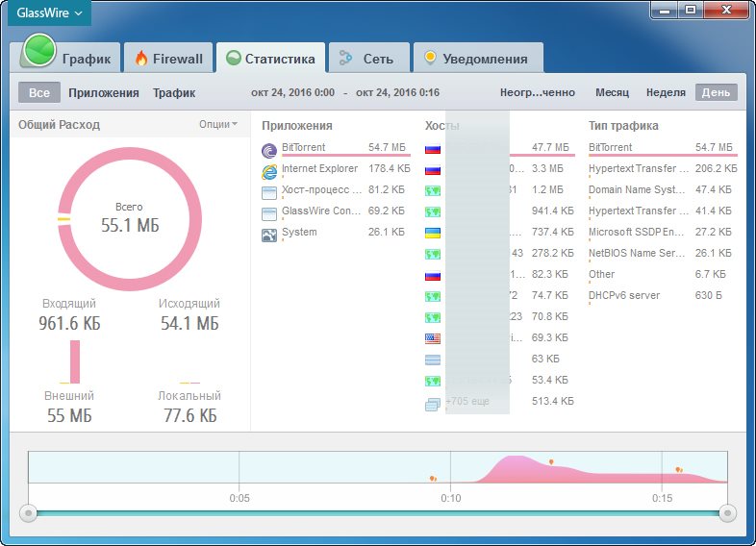
Task: Open the Сеть tab
Action: [368, 58]
